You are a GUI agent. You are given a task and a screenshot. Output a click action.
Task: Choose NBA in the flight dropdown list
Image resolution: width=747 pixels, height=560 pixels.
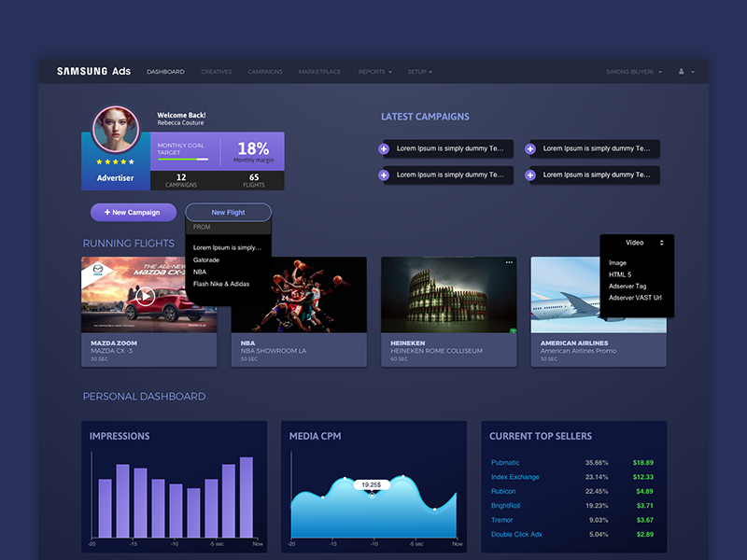(200, 272)
